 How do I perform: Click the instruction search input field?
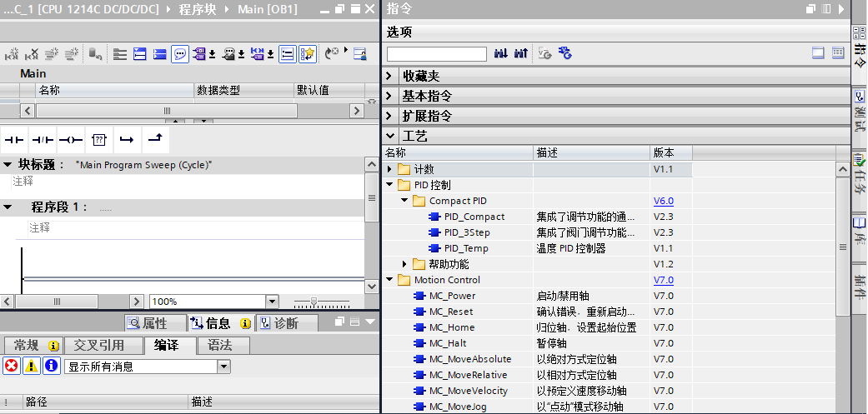pos(437,54)
